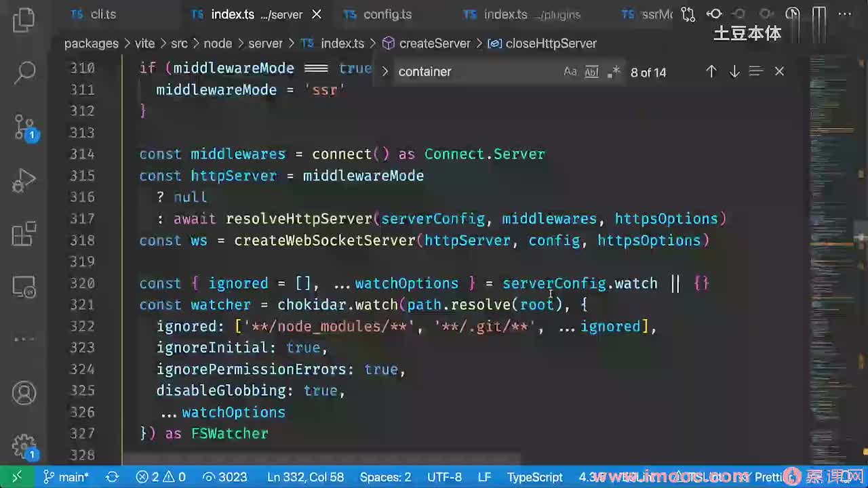Open the Run and Debug view
Image resolution: width=868 pixels, height=488 pixels.
24,181
